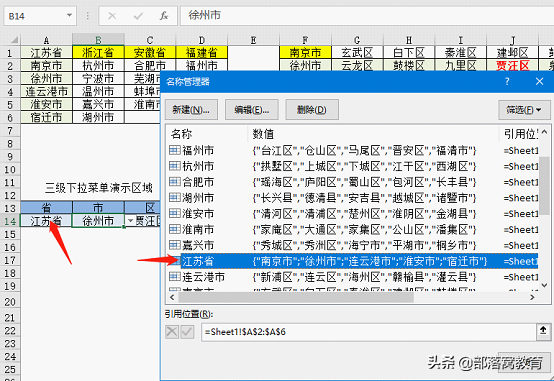Click cell D1 福建省
This screenshot has width=554, height=381.
click(201, 52)
